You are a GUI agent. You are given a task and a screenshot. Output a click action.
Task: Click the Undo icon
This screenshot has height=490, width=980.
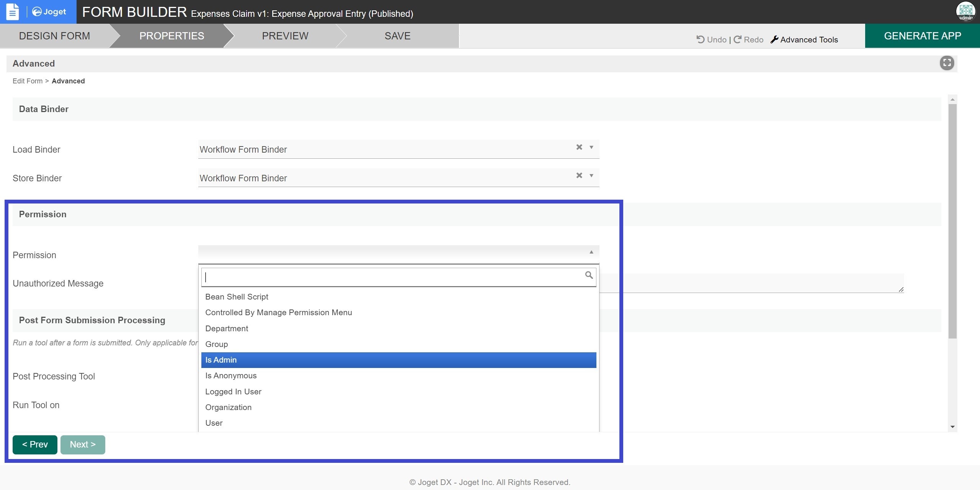pyautogui.click(x=700, y=39)
